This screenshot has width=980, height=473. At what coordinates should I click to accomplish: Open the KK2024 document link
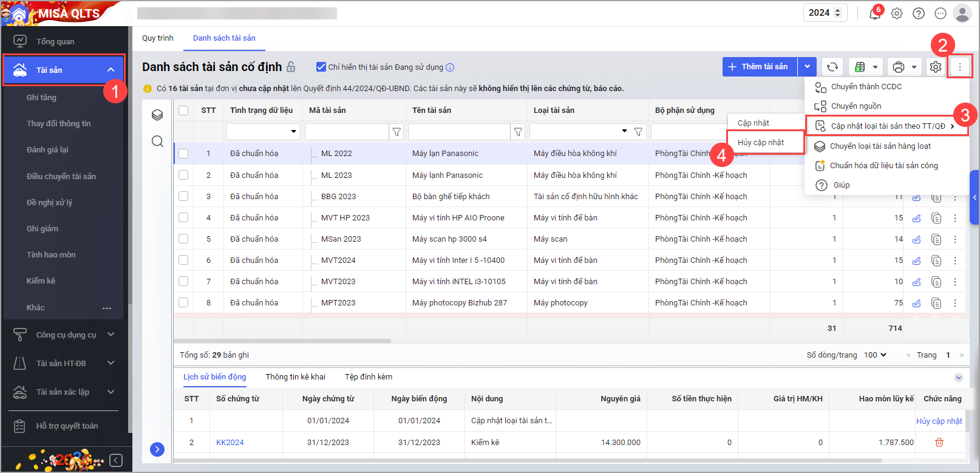click(230, 443)
